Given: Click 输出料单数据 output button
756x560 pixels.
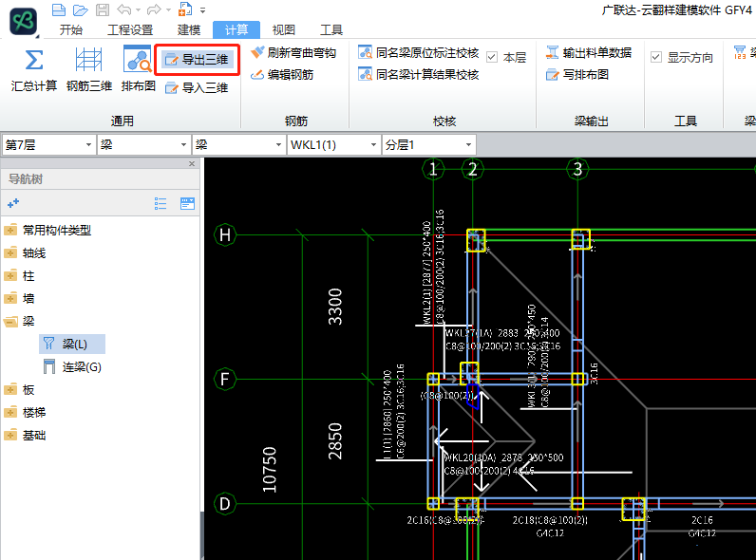Looking at the screenshot, I should pyautogui.click(x=589, y=52).
